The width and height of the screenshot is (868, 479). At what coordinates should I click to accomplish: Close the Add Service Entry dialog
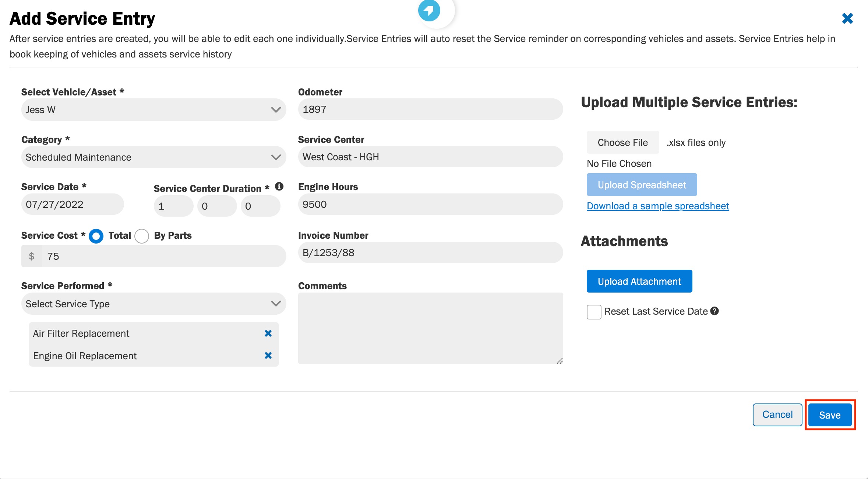coord(847,18)
